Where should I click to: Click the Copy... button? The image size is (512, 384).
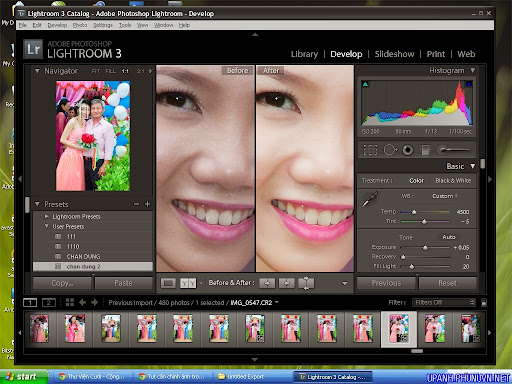62,283
